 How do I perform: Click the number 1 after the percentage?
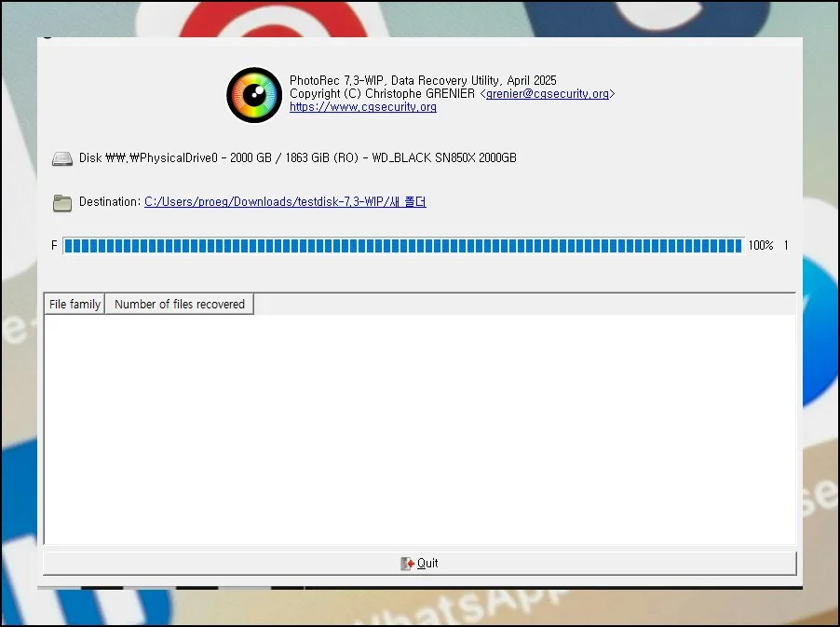[786, 246]
